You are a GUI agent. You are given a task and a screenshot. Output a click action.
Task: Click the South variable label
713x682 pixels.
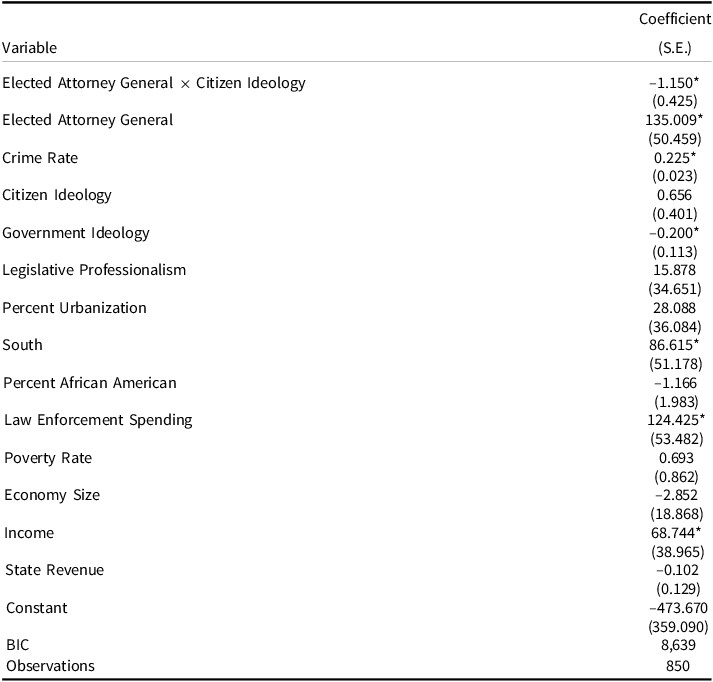pos(23,345)
